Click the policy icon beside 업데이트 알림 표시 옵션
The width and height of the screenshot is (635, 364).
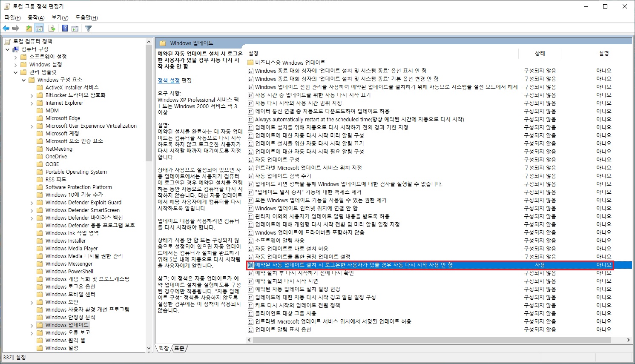[250, 330]
